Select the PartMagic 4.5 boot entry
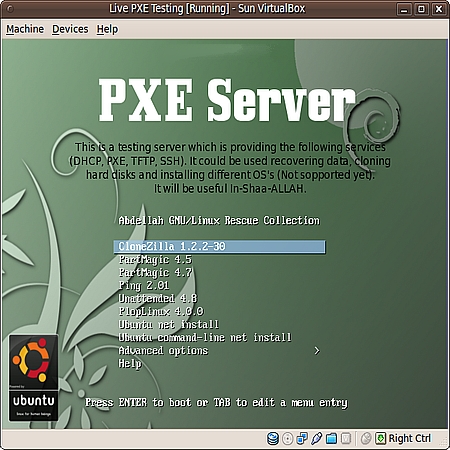This screenshot has width=450, height=450. pos(155,260)
